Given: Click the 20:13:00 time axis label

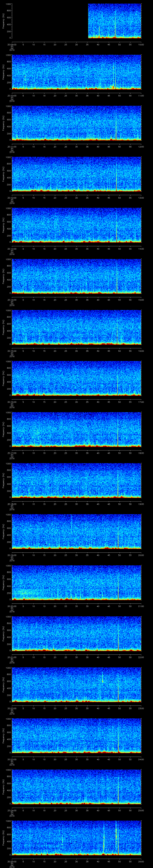Looking at the screenshot, I should tap(12, 249).
